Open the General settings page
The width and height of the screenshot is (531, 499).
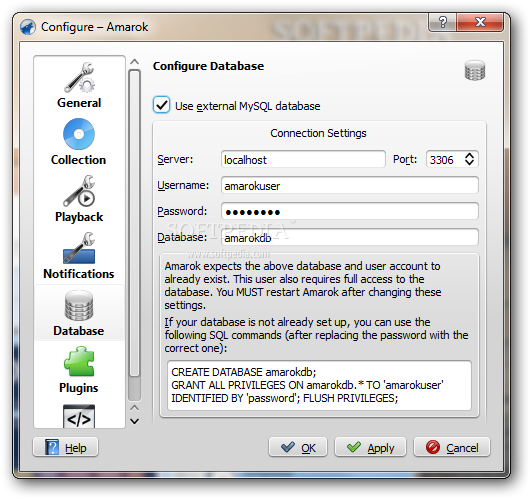[79, 86]
